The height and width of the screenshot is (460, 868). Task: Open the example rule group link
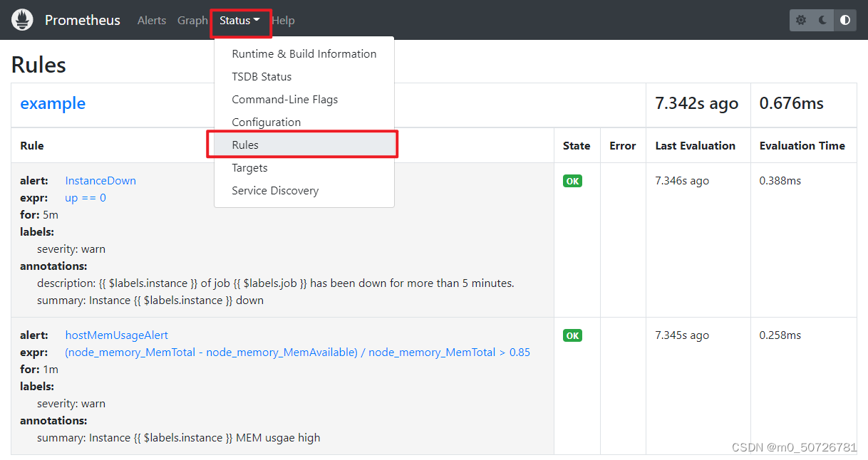click(53, 104)
